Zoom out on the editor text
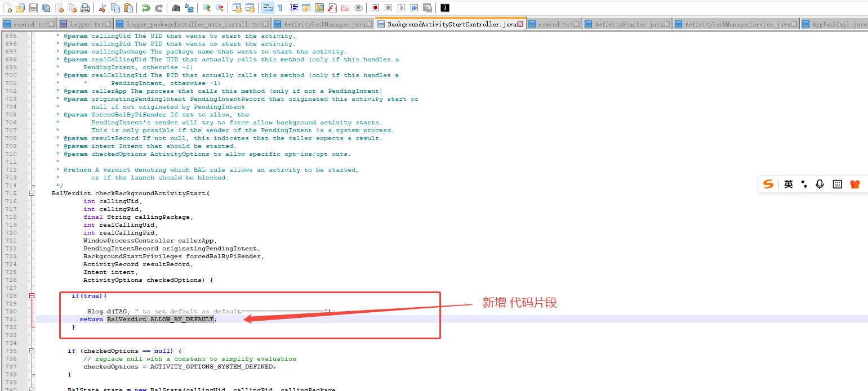Image resolution: width=868 pixels, height=391 pixels. [x=219, y=8]
